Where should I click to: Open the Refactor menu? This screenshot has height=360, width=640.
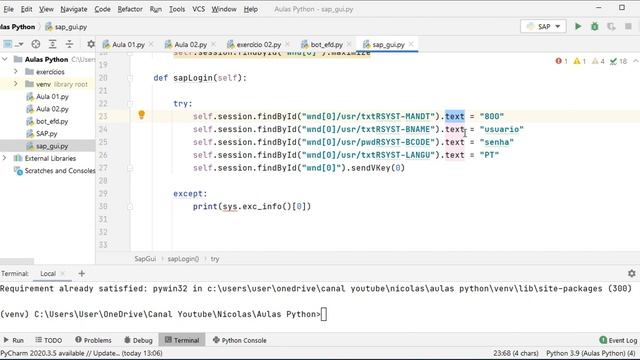pos(130,9)
